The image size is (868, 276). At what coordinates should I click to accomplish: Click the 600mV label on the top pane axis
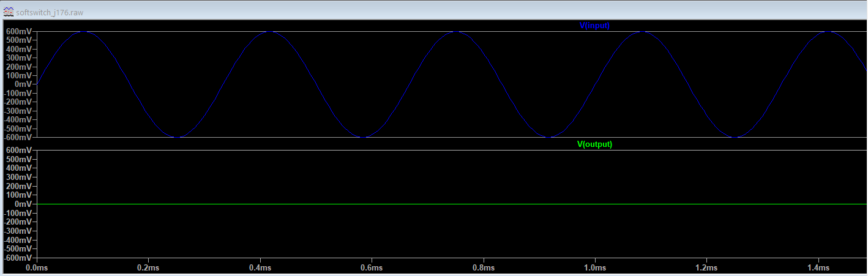(18, 31)
